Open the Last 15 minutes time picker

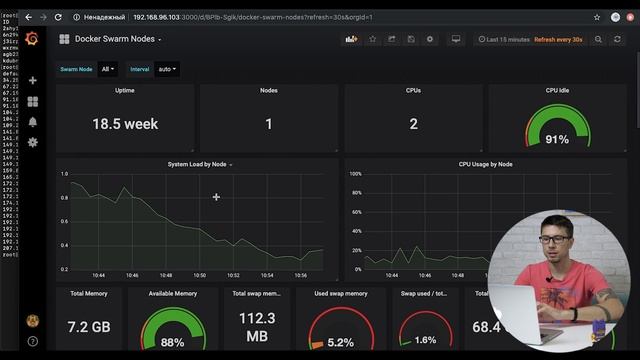click(x=504, y=40)
